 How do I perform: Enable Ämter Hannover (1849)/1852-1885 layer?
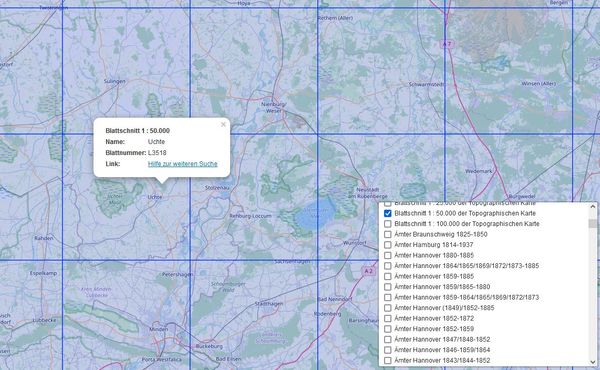(388, 308)
